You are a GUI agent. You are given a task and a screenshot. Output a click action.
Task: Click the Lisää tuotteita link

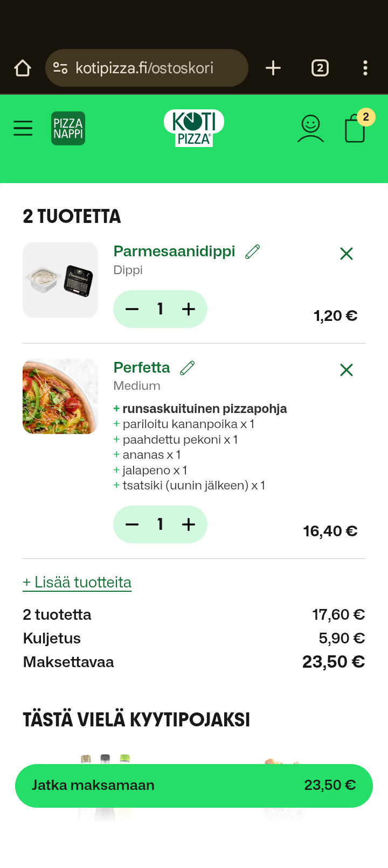[77, 583]
